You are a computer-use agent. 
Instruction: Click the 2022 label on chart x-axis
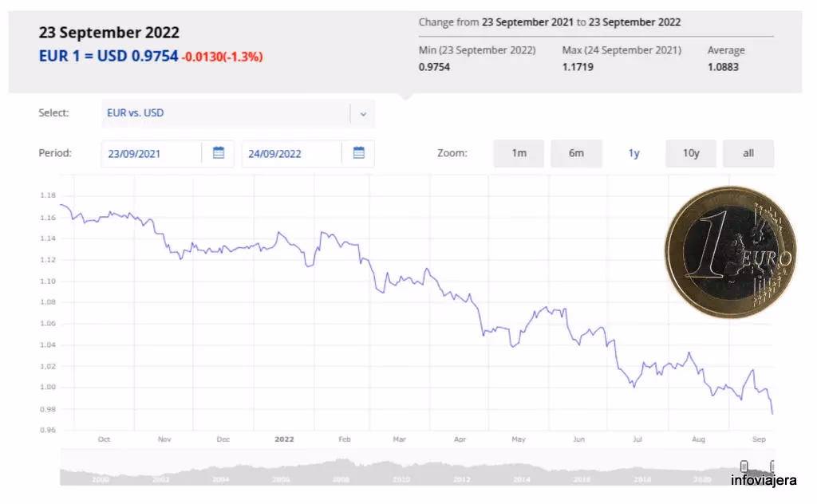pos(284,439)
